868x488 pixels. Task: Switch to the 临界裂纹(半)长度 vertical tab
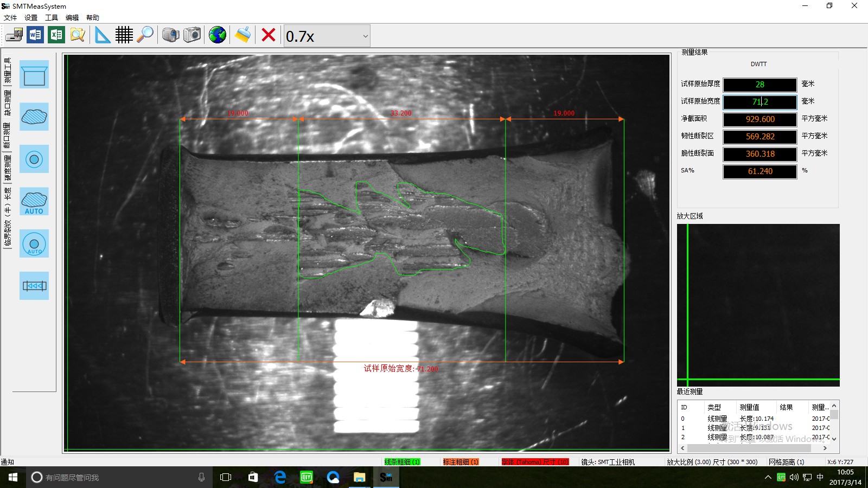click(7, 217)
